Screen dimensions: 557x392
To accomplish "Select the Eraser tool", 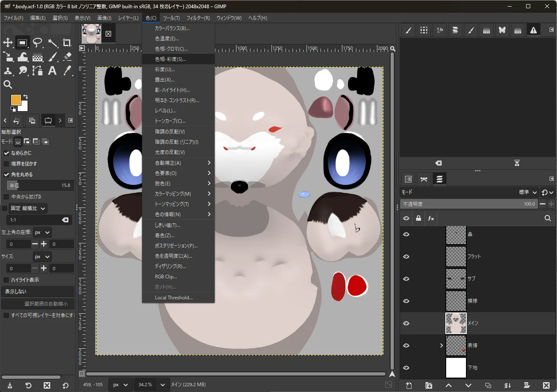I will [67, 57].
